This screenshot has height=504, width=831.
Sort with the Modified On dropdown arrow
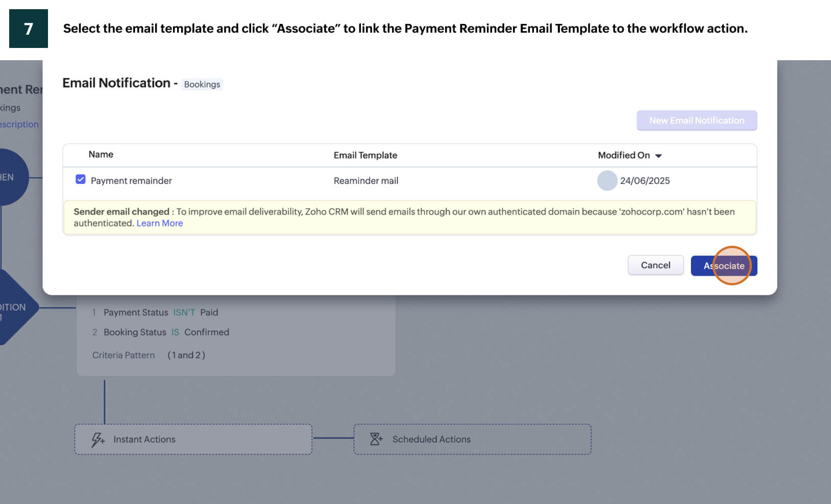[x=658, y=156]
